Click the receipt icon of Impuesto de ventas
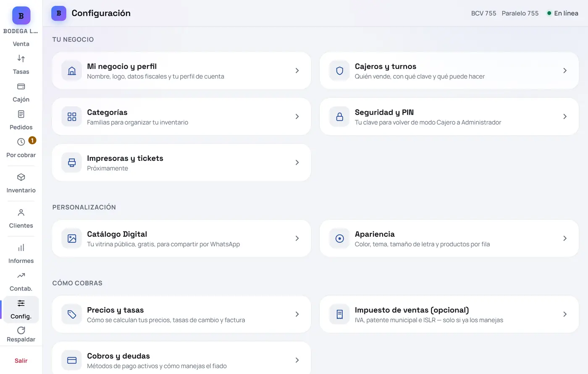 (340, 314)
